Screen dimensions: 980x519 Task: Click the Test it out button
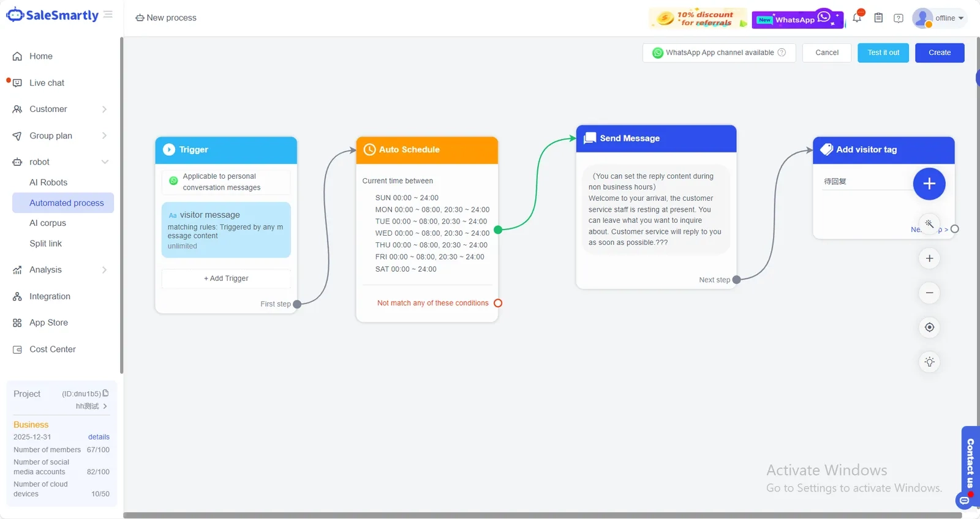tap(883, 53)
